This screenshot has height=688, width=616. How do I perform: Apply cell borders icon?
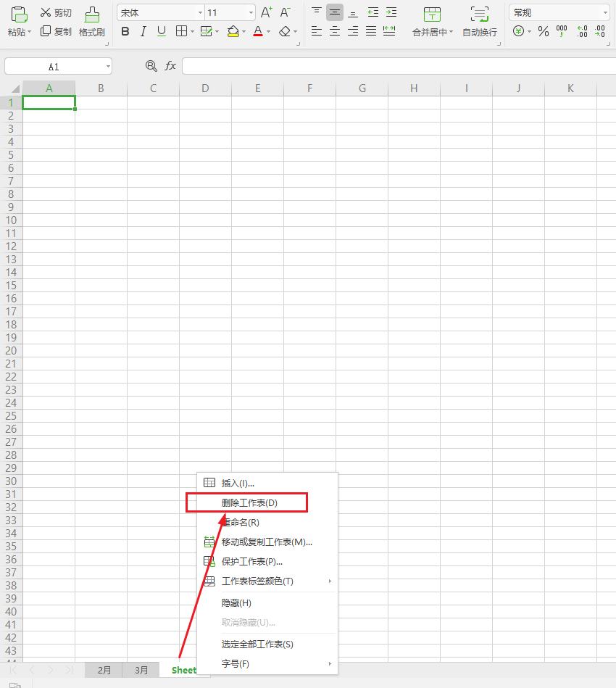click(x=181, y=31)
